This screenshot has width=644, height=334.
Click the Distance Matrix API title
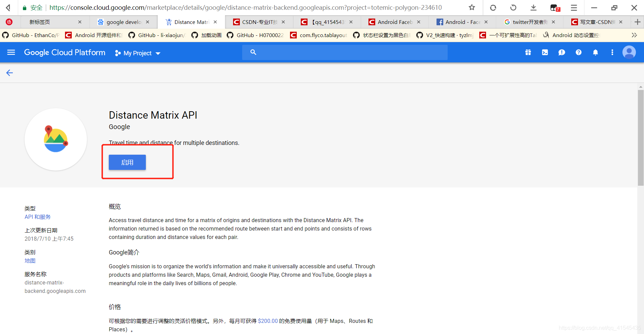[153, 115]
